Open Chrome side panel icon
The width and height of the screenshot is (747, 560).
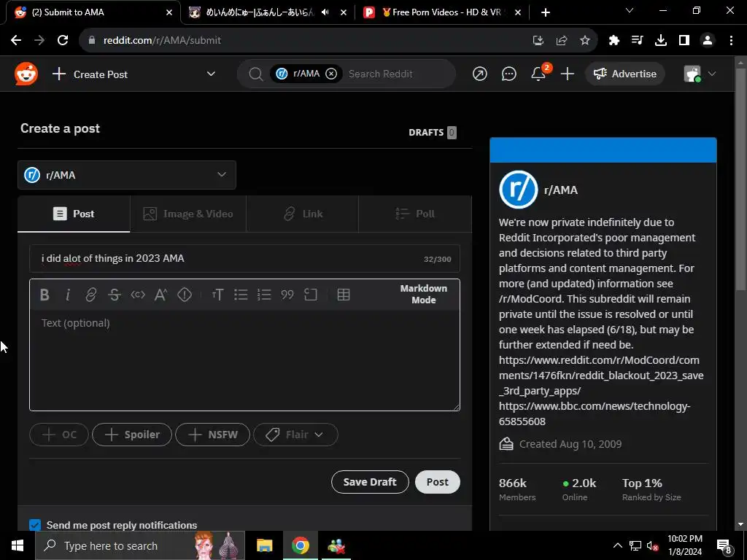(x=684, y=41)
